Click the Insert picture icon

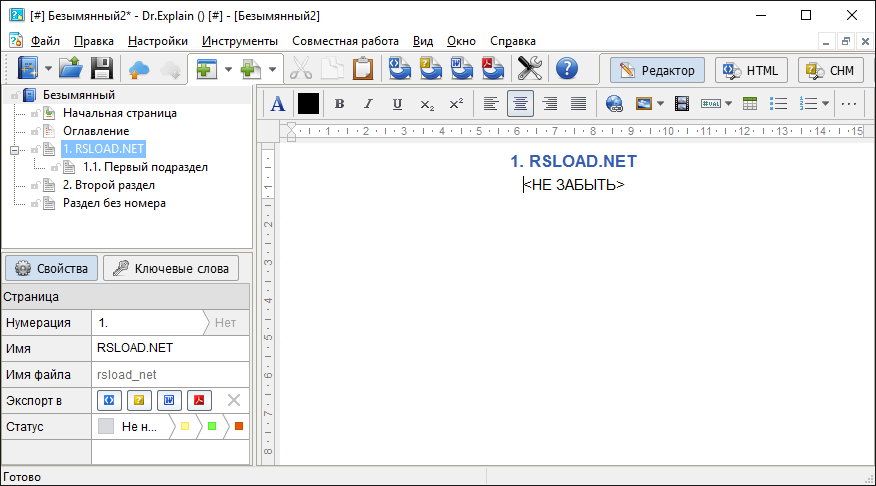(644, 104)
